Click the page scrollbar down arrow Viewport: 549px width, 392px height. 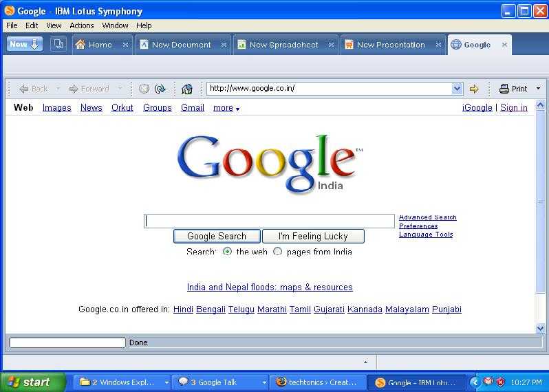tap(540, 328)
